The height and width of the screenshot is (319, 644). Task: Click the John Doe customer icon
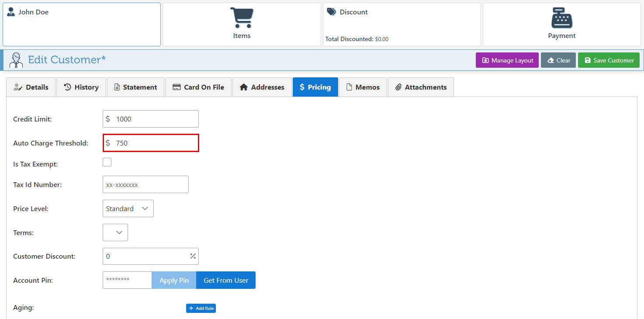tap(11, 12)
